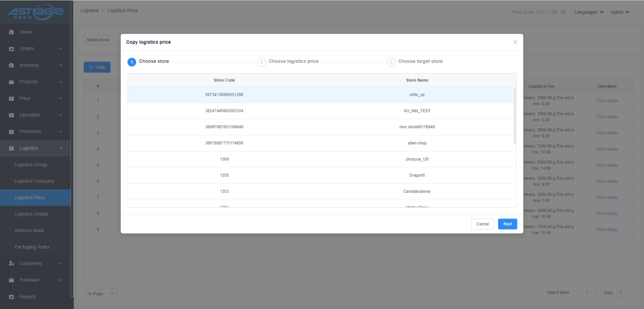The width and height of the screenshot is (644, 309).
Task: Click the Reports sidebar icon
Action: coord(11,297)
